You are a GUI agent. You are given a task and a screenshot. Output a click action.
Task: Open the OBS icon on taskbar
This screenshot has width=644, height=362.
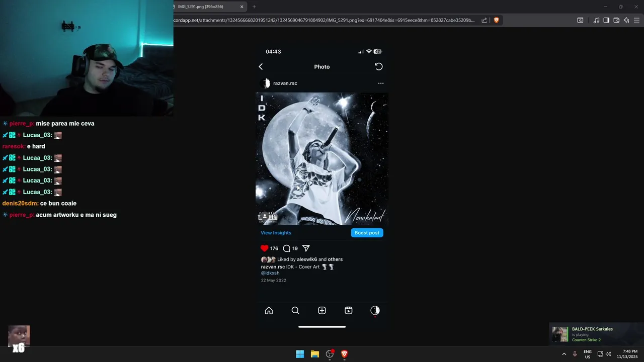(330, 354)
